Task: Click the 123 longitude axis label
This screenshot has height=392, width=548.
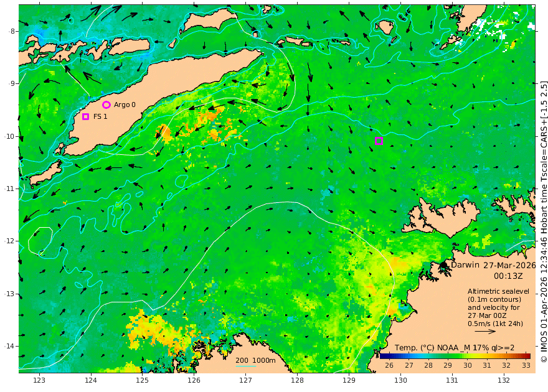Action: (x=39, y=380)
